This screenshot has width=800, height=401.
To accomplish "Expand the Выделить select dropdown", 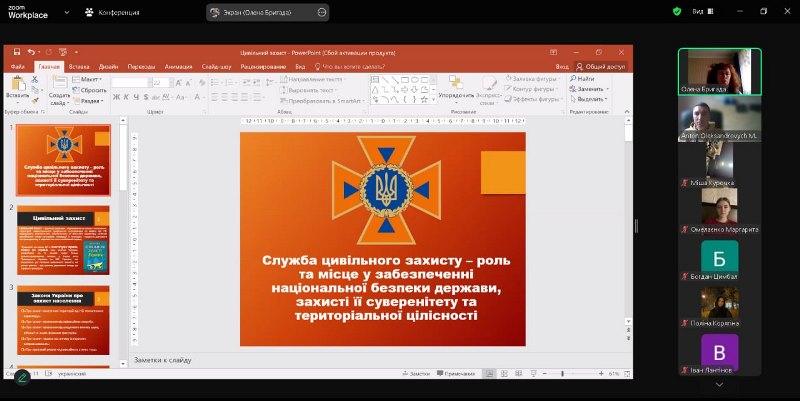I will click(x=589, y=99).
